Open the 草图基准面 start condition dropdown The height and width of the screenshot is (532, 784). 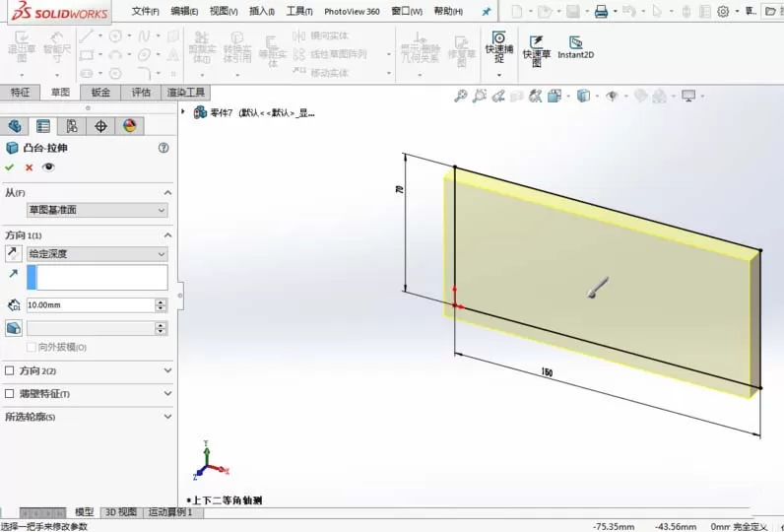97,210
